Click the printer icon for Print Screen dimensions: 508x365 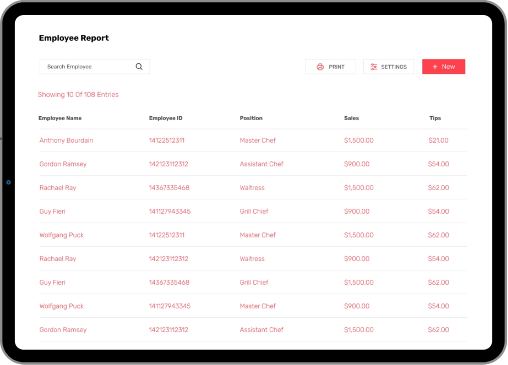(320, 67)
